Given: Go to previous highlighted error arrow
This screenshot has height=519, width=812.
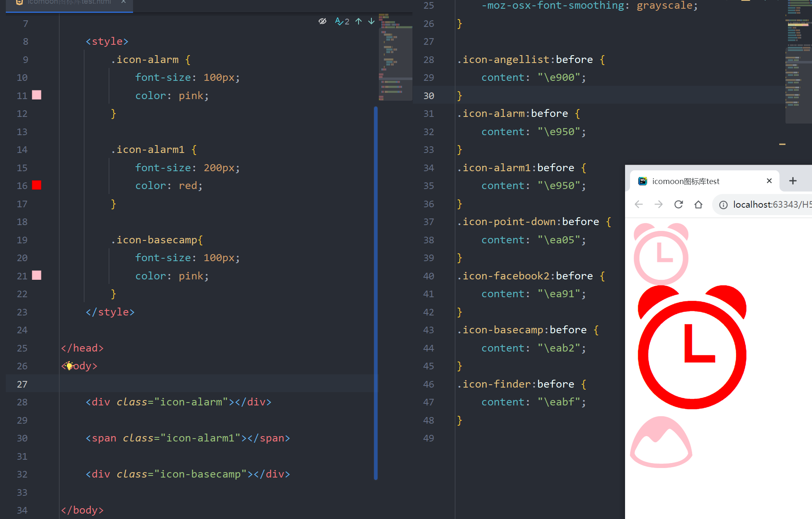Looking at the screenshot, I should [x=359, y=21].
